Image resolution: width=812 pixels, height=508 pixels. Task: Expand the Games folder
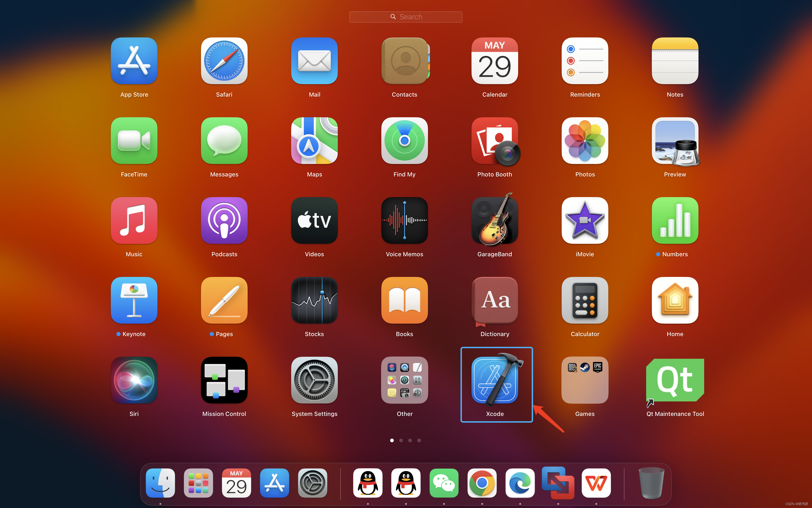(x=585, y=380)
